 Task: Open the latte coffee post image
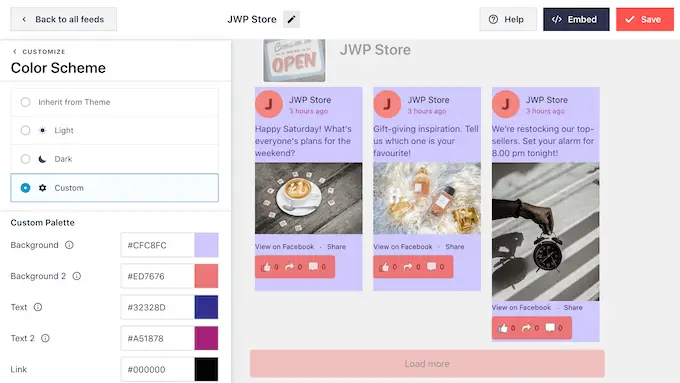[308, 198]
